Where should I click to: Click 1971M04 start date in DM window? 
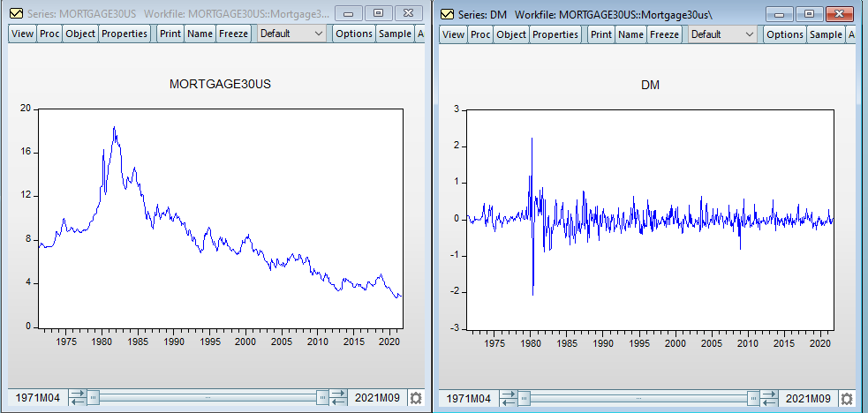pyautogui.click(x=468, y=399)
